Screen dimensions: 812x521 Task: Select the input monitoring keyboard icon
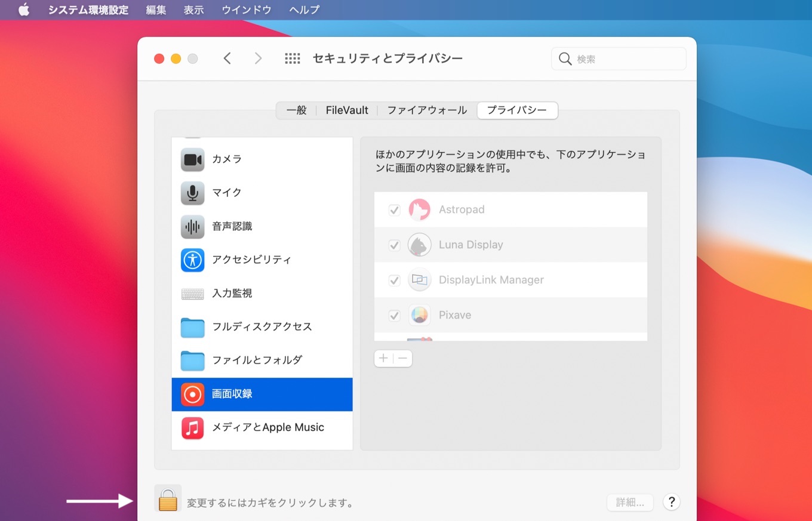193,294
